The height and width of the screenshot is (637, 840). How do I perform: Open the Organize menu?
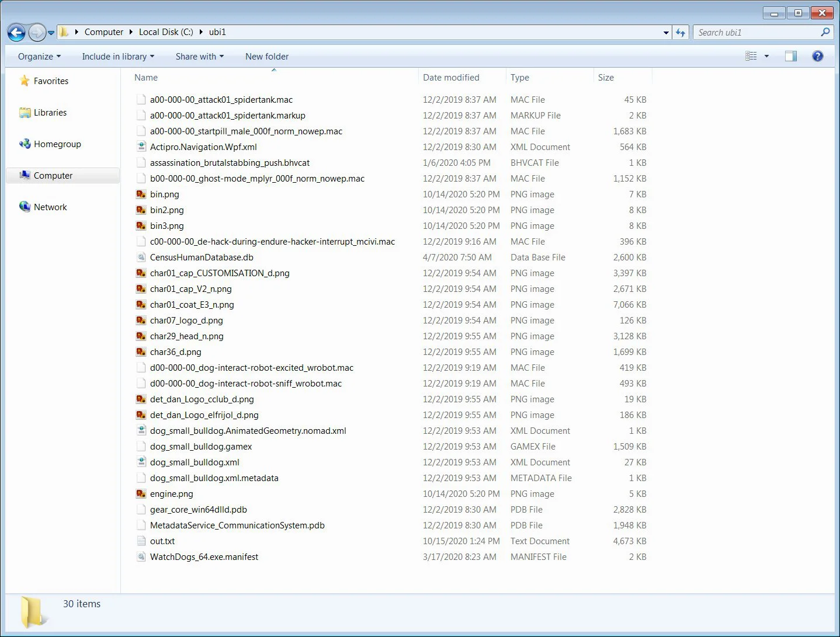tap(39, 57)
